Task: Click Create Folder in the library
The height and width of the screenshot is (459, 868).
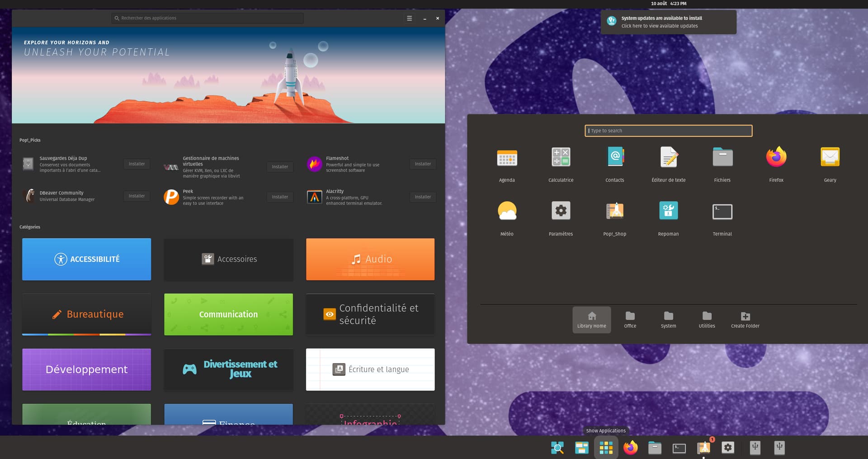Action: point(745,320)
